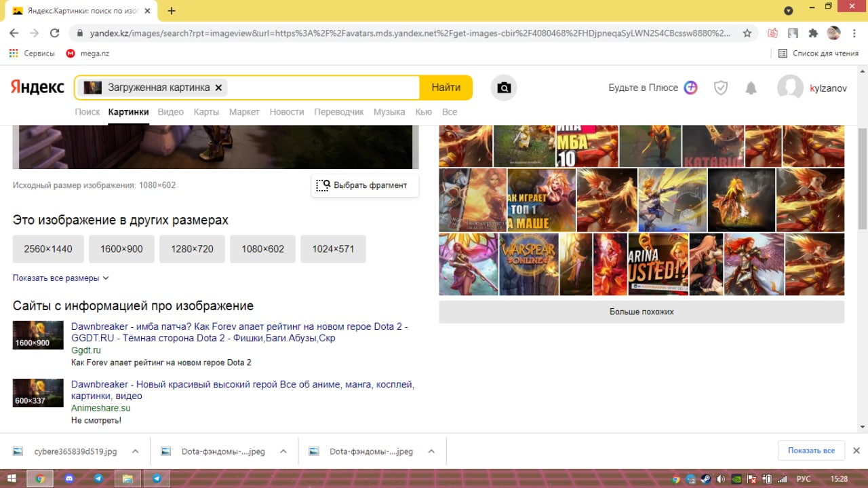Bookmark this page with star icon
This screenshot has width=868, height=488.
[747, 33]
